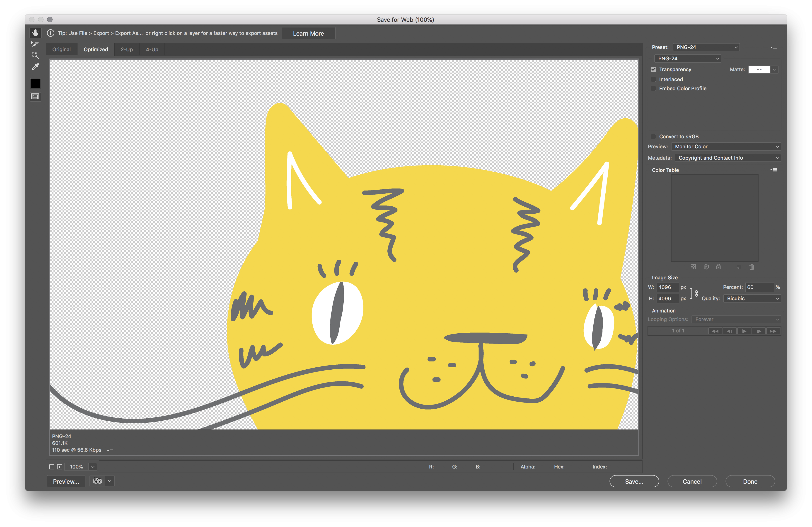Open the Optimize menu icon beside Preset
Image resolution: width=812 pixels, height=527 pixels.
click(x=773, y=47)
